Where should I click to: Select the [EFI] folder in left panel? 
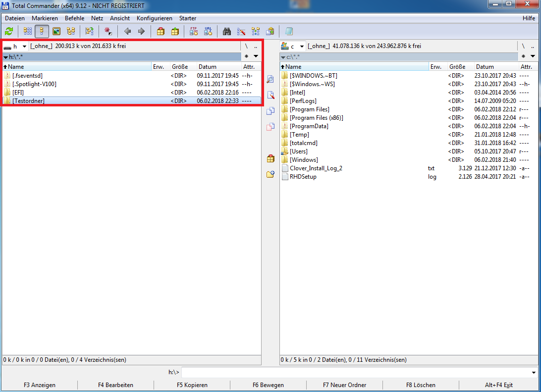[x=132, y=93]
